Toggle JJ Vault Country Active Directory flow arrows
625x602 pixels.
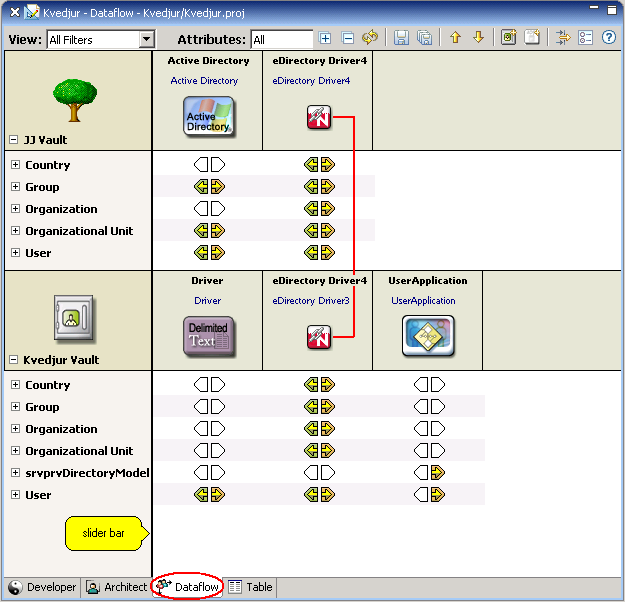click(209, 164)
